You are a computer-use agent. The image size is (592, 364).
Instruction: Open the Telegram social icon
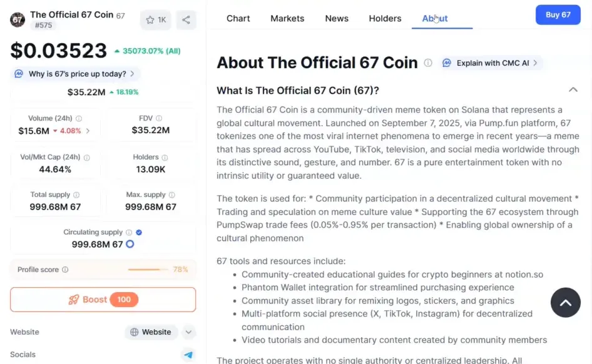pos(188,355)
